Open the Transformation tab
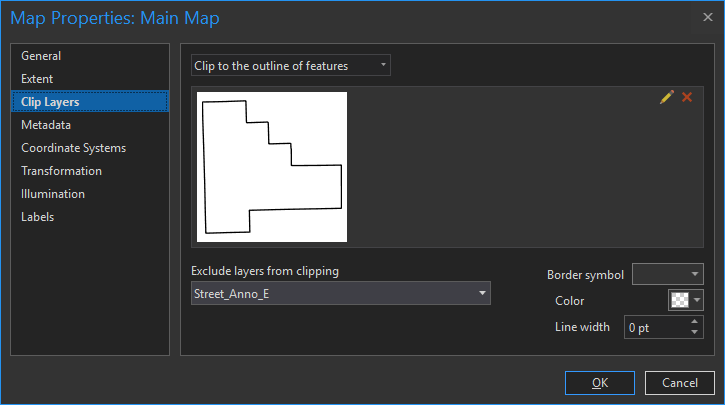Screen dimensions: 725x405 click(x=61, y=171)
